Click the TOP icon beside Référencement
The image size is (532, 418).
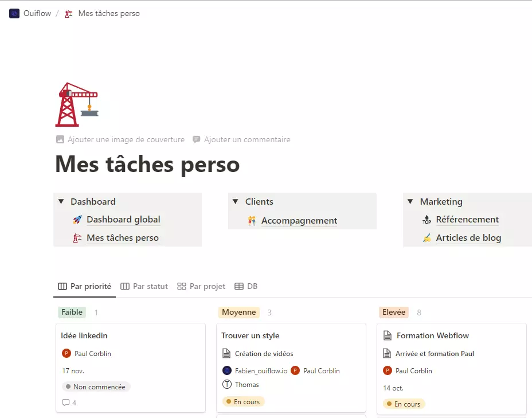427,220
